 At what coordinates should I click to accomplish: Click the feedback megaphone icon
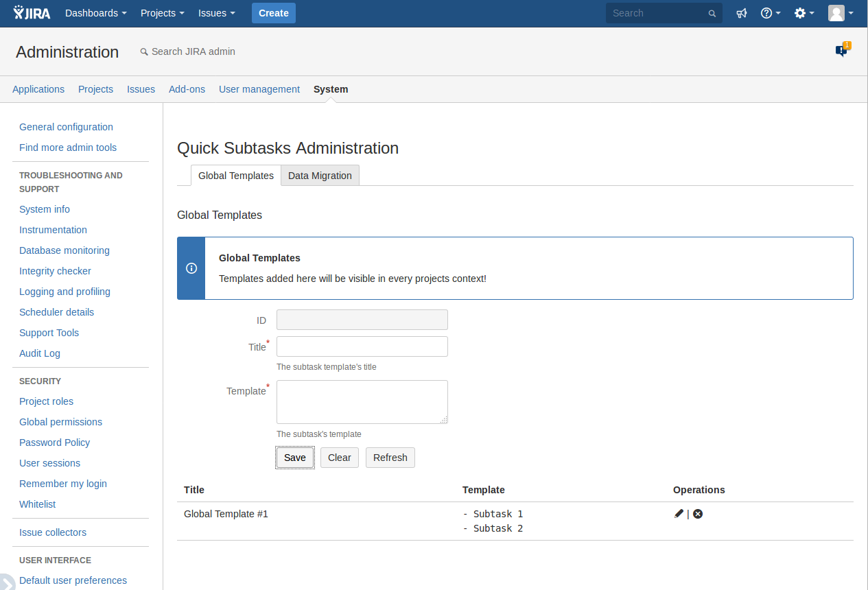(x=742, y=13)
